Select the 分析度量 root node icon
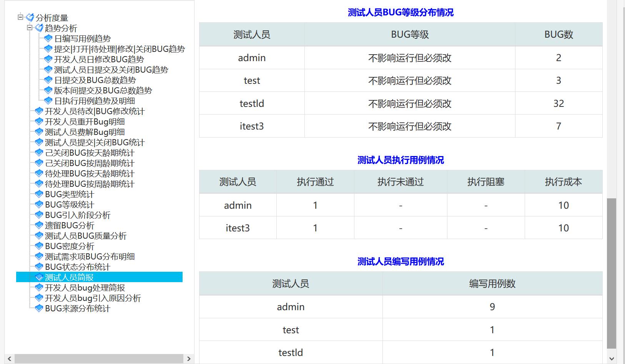 [x=28, y=17]
